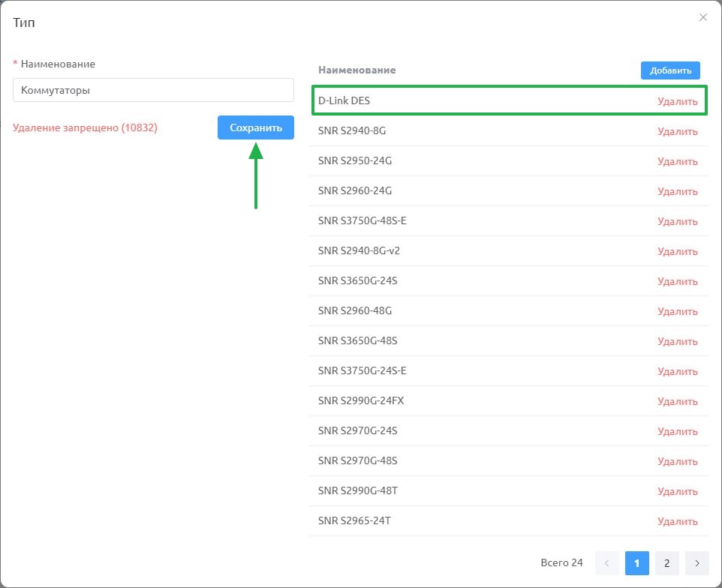Close the Тип dialog with X icon
Viewport: 722px width, 588px height.
point(702,17)
